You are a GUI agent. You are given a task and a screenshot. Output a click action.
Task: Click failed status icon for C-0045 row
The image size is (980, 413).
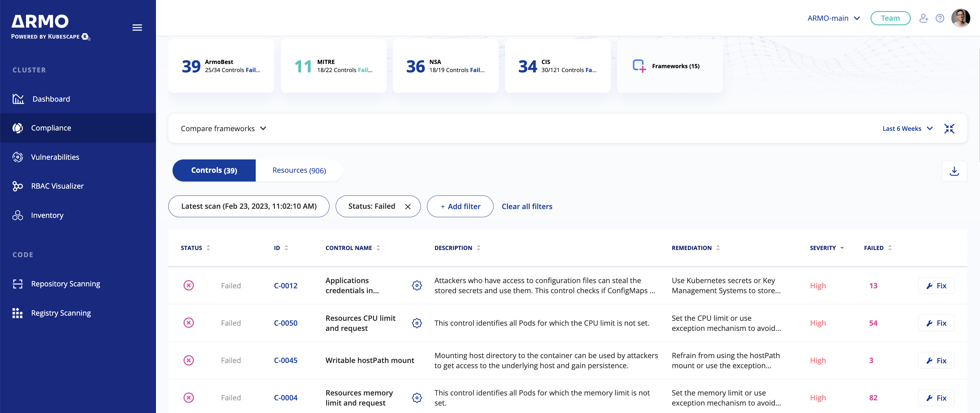(x=189, y=360)
